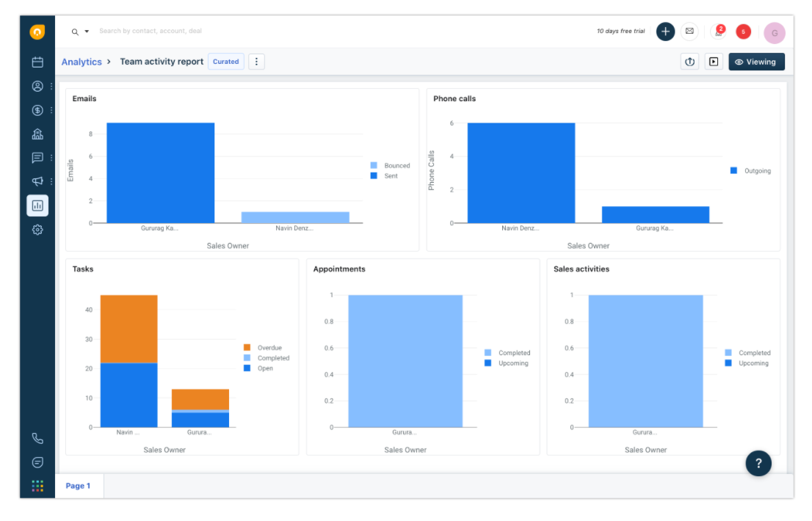Open Campaigns megaphone icon in sidebar
Image resolution: width=812 pixels, height=521 pixels.
(x=37, y=181)
